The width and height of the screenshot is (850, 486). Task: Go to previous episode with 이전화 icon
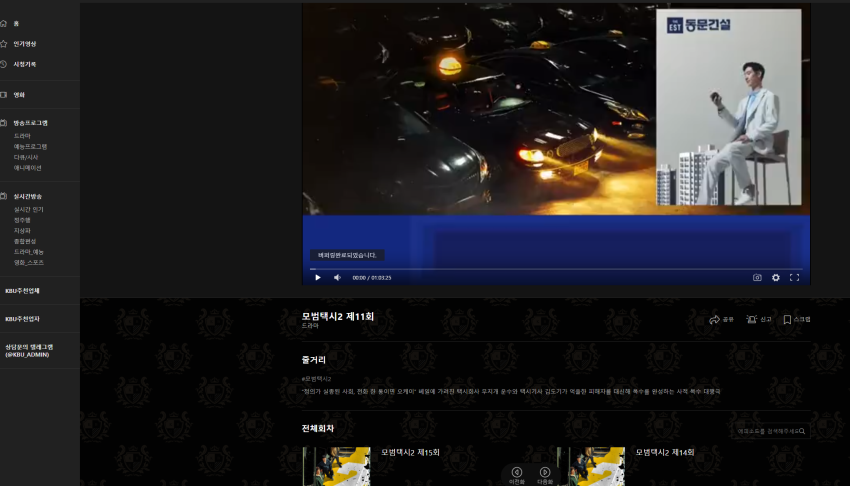point(517,472)
